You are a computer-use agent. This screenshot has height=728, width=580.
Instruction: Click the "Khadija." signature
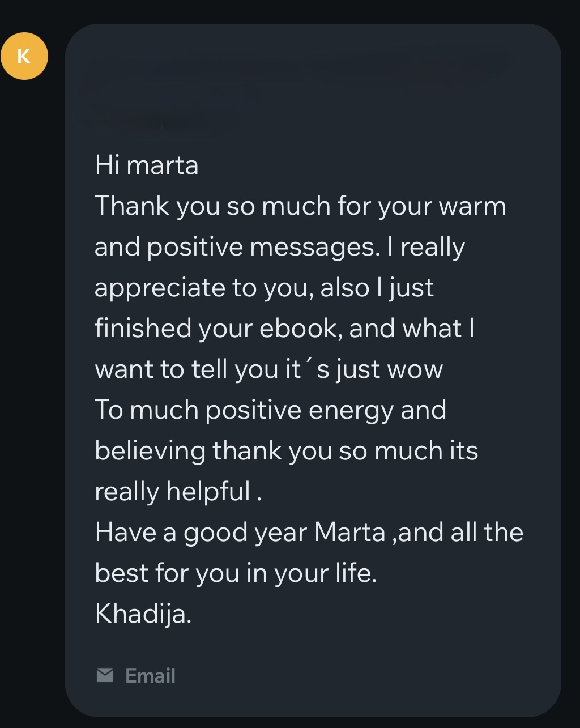tap(143, 614)
